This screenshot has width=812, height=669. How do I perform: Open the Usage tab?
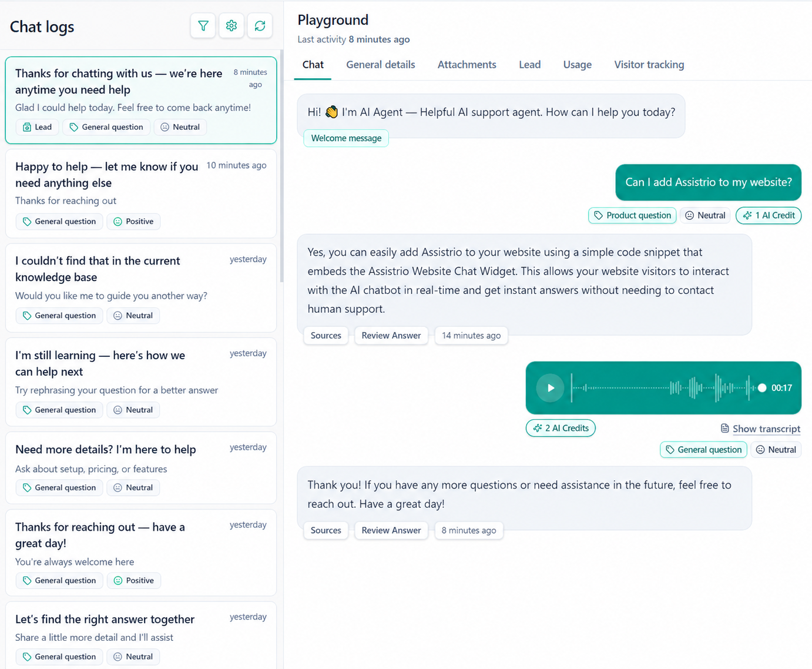pyautogui.click(x=578, y=65)
